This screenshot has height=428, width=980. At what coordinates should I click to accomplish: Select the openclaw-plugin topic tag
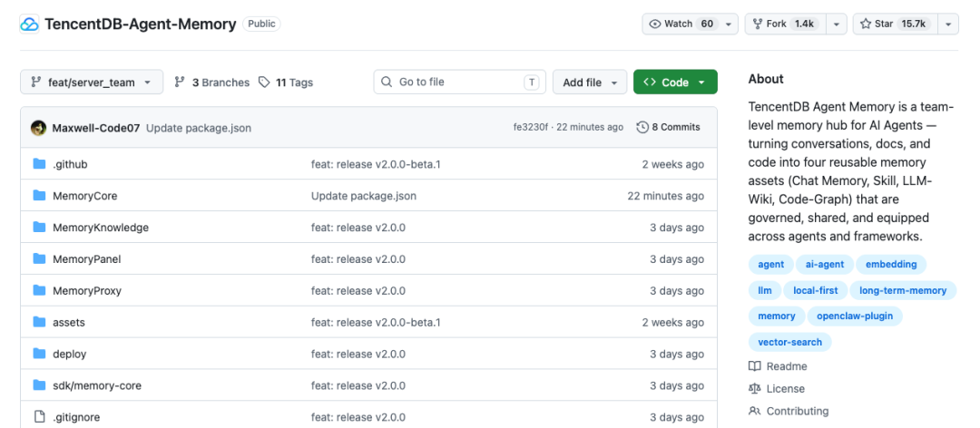[x=855, y=316]
